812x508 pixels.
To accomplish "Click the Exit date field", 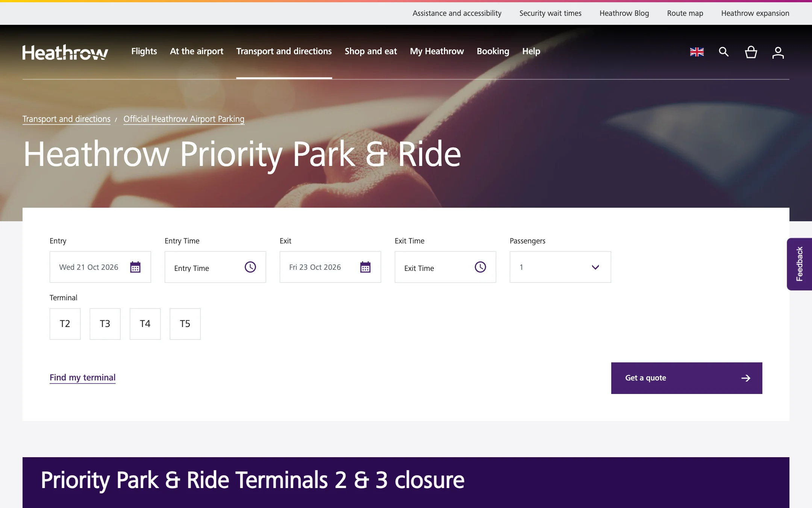I will tap(330, 267).
